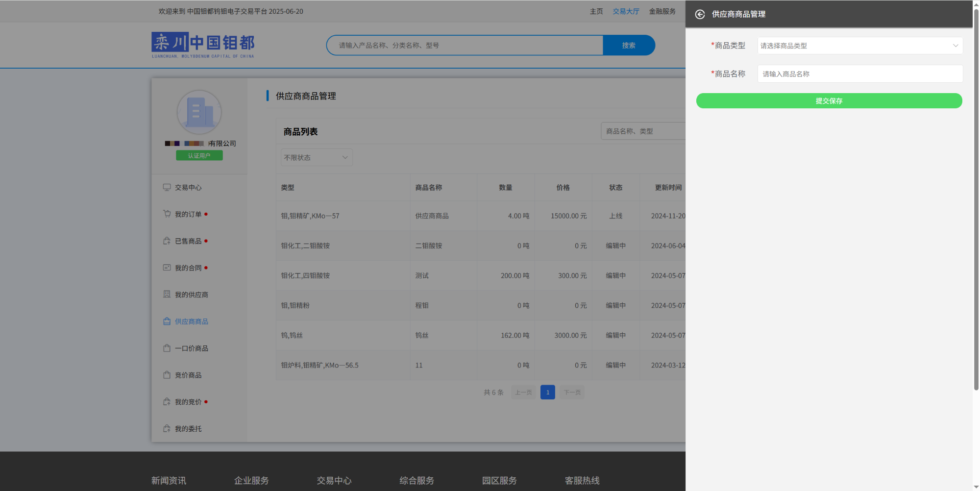The width and height of the screenshot is (980, 491).
Task: Click the 我的订单 cart icon
Action: point(167,214)
